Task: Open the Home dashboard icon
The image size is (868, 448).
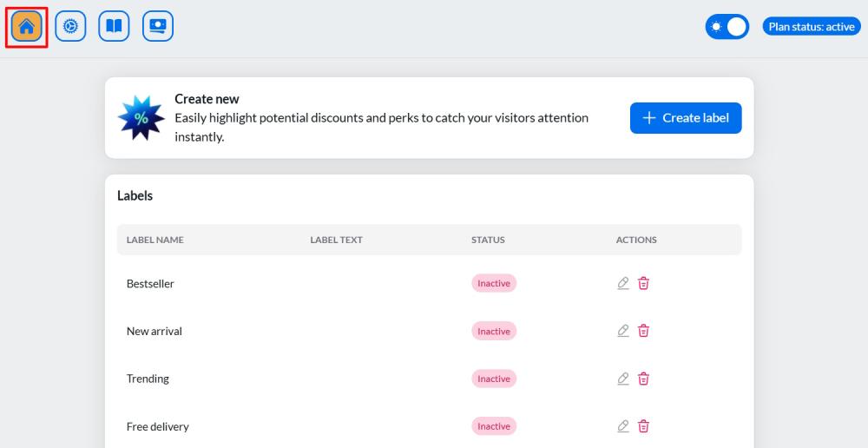Action: (x=26, y=27)
